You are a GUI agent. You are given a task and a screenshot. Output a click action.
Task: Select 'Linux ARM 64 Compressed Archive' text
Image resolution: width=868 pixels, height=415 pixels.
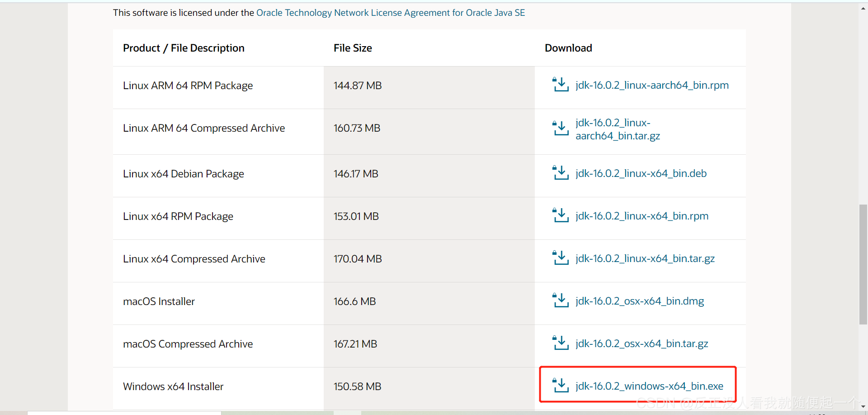(x=204, y=128)
